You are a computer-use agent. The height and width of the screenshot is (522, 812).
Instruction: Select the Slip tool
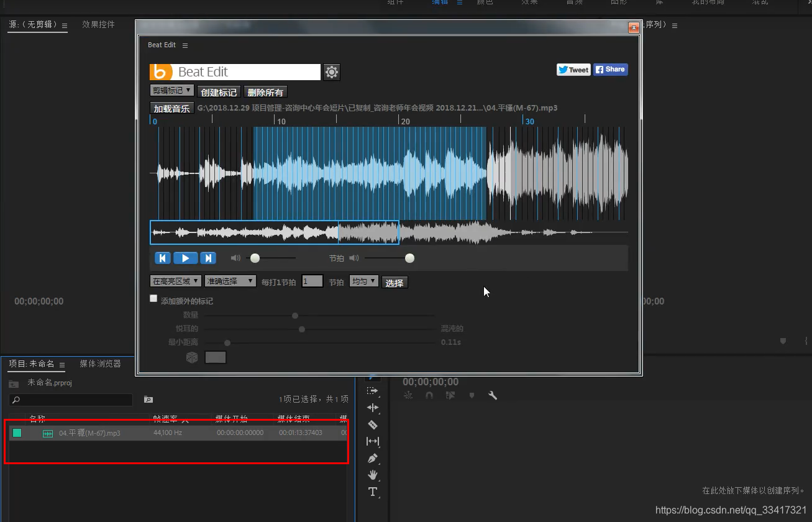[372, 441]
